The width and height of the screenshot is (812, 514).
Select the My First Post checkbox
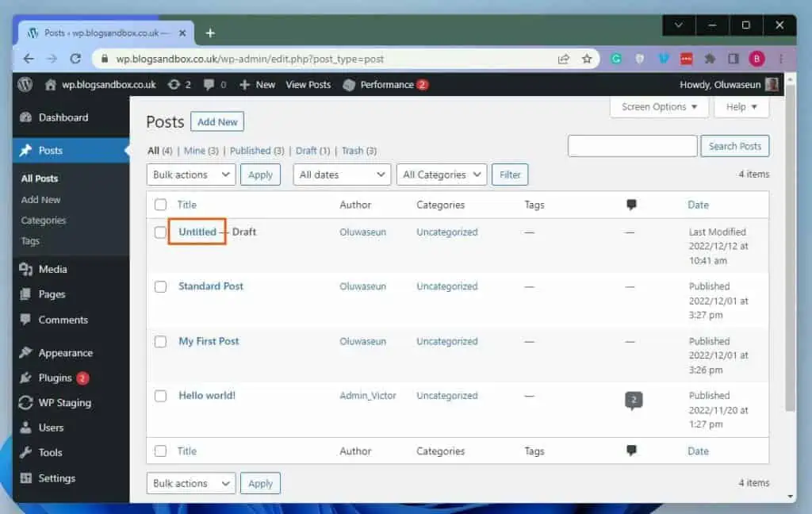pos(160,342)
